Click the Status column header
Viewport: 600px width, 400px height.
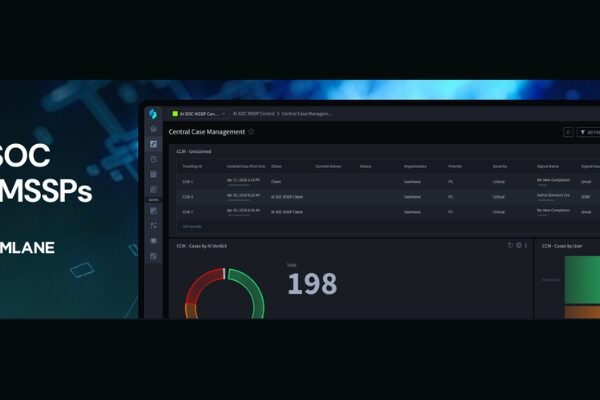point(365,166)
